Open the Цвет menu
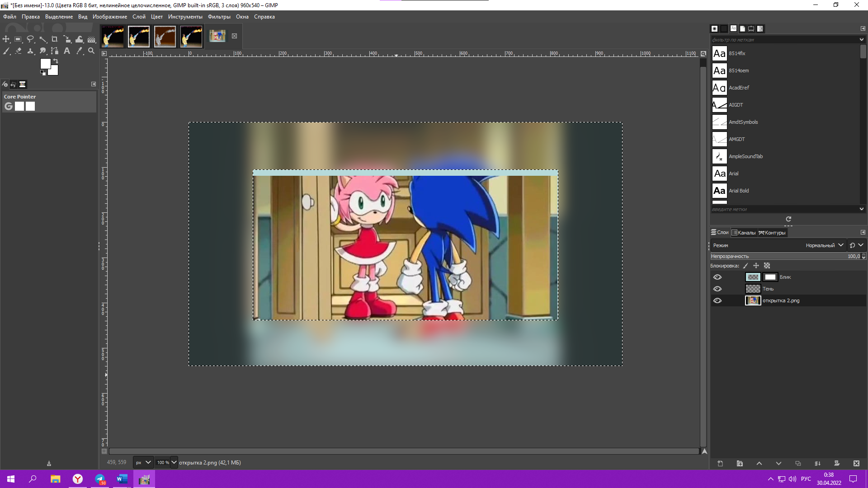This screenshot has height=488, width=868. tap(157, 17)
